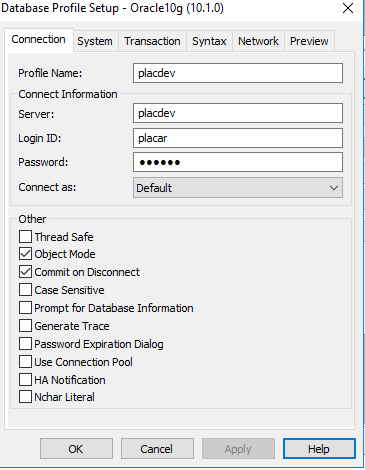Viewport: 365px width, 470px height.
Task: Click the "Profile Name:" label
Action: (50, 73)
